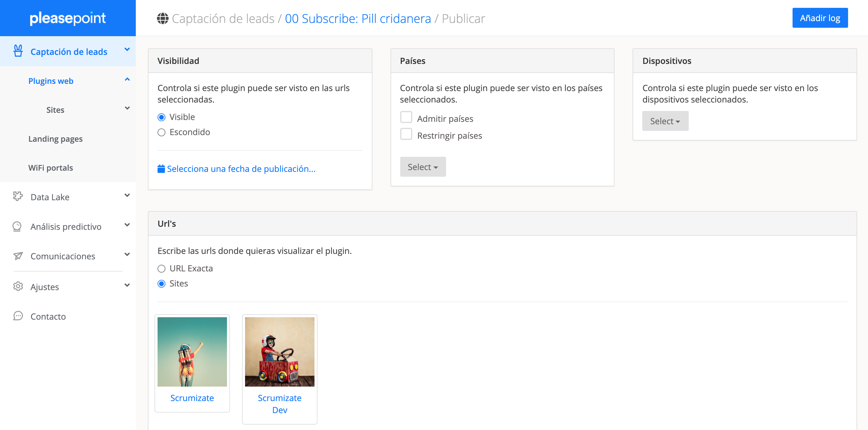
Task: Open the Select dropdown in Dispositivos panel
Action: [x=665, y=121]
